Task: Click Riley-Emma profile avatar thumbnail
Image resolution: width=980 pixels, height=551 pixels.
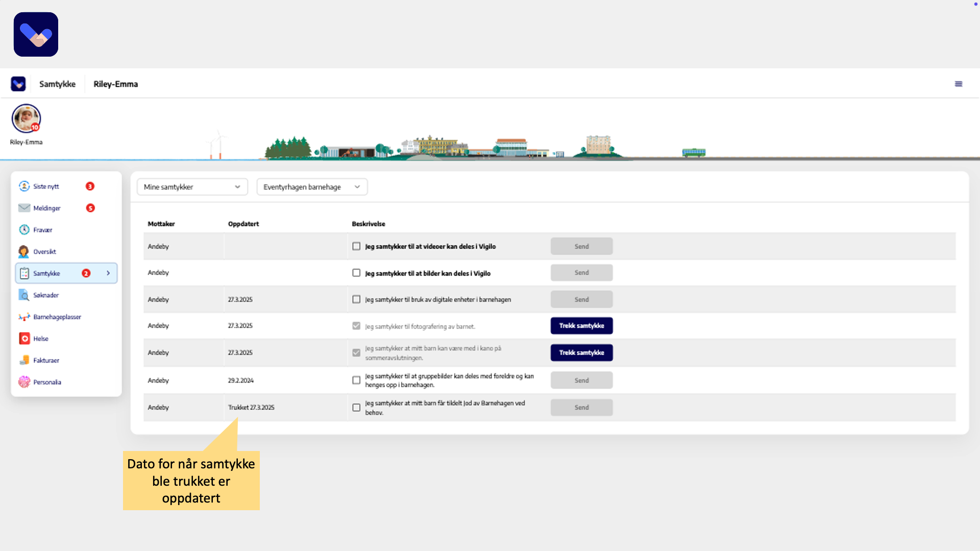Action: coord(26,119)
